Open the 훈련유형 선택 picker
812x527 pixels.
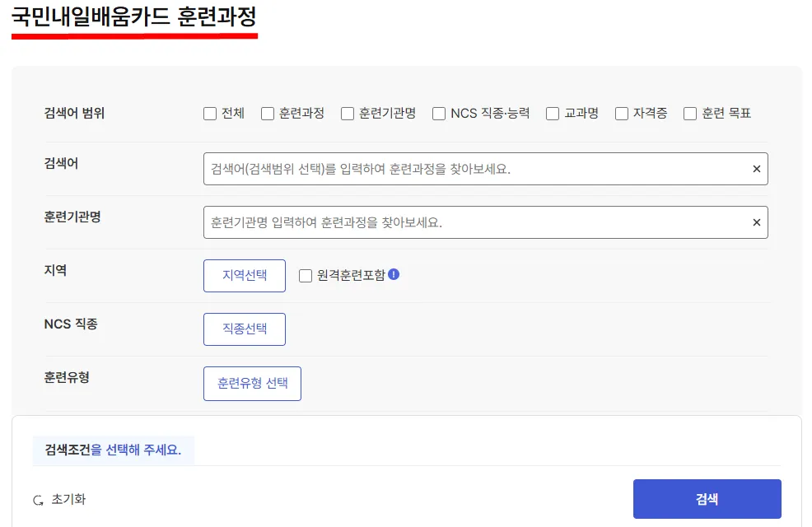pyautogui.click(x=252, y=383)
